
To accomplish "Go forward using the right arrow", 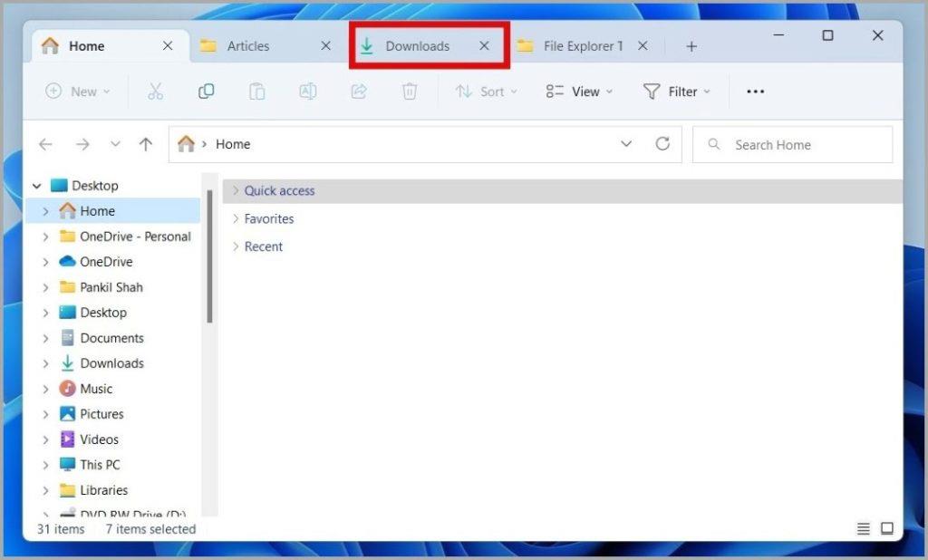I will (82, 144).
